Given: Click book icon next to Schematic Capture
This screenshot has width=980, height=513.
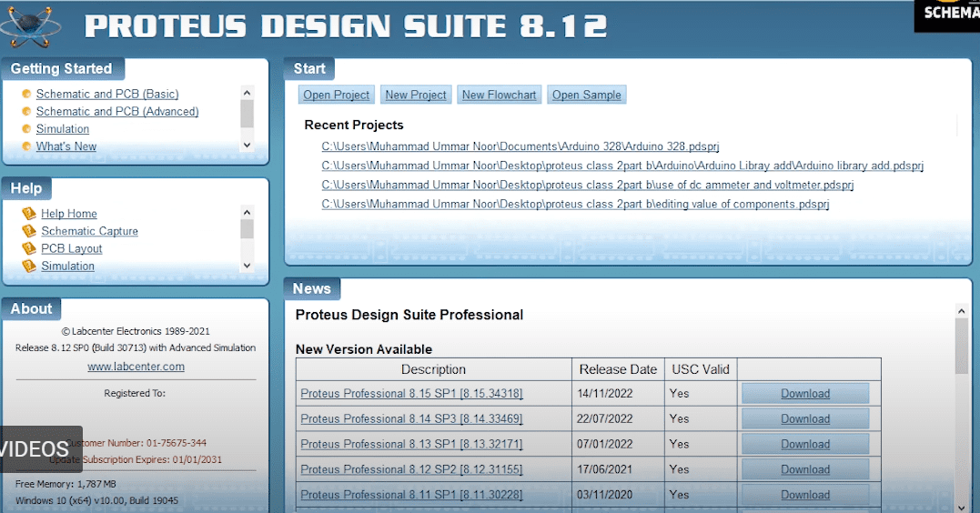Looking at the screenshot, I should click(x=29, y=231).
